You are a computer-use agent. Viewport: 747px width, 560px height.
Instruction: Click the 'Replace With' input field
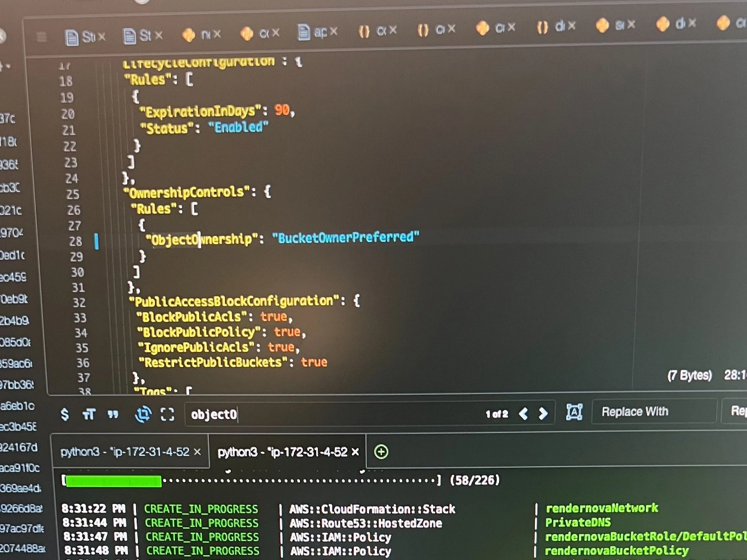[654, 411]
